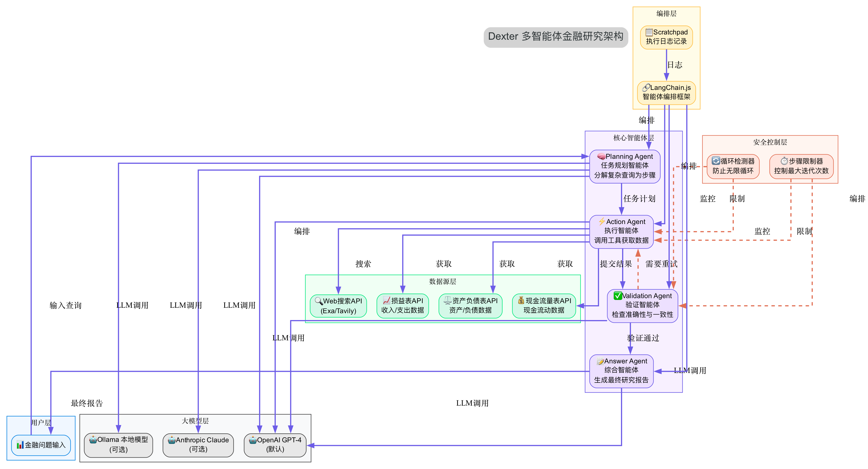Click the '验证智能体' line in Validation Agent

(x=642, y=305)
